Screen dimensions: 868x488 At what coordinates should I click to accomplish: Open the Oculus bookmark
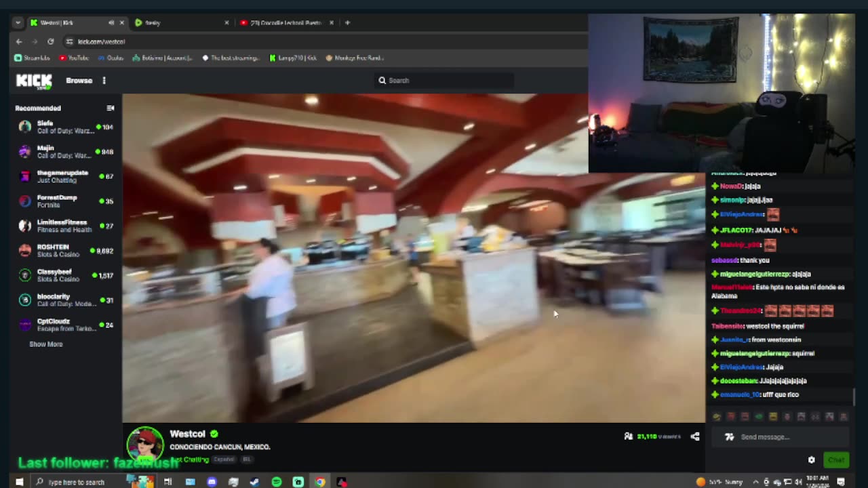(111, 58)
